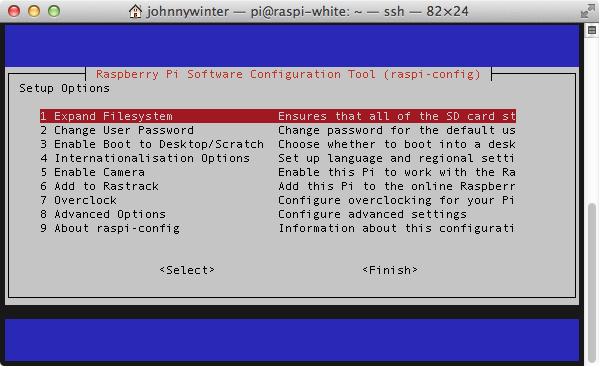Click 'Information about this configurati' text
The width and height of the screenshot is (599, 366).
click(x=396, y=228)
